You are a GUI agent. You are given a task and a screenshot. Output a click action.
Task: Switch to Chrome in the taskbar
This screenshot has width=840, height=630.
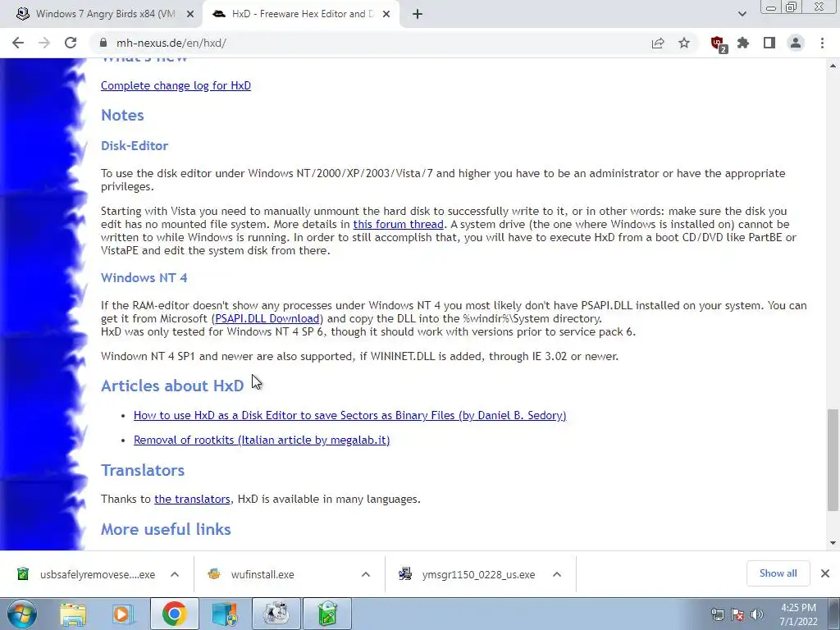(x=174, y=614)
